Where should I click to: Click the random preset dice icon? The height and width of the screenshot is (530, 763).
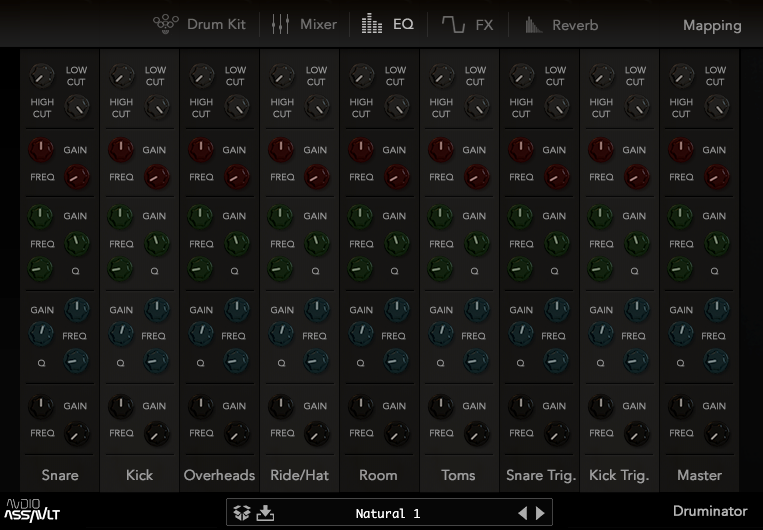click(x=242, y=512)
